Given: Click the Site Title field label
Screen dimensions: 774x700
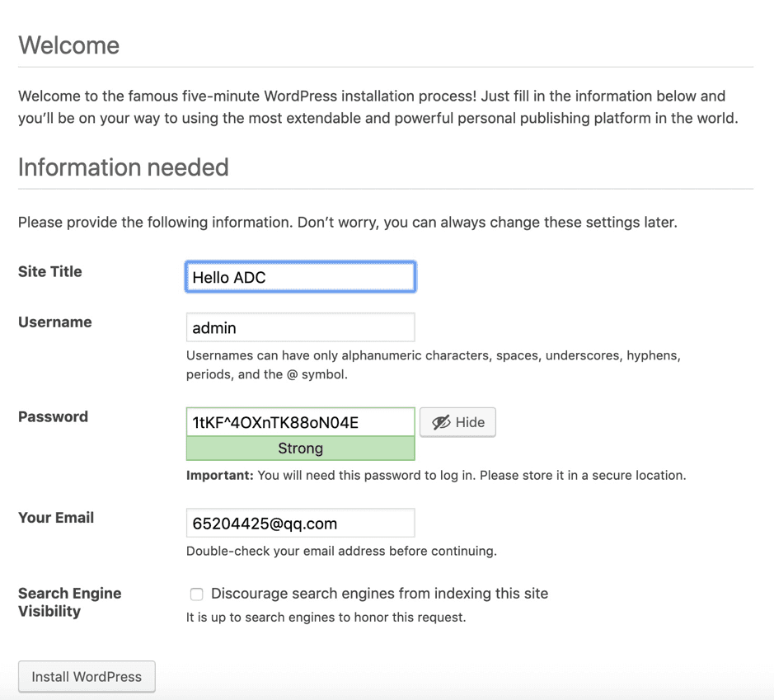Looking at the screenshot, I should (50, 271).
